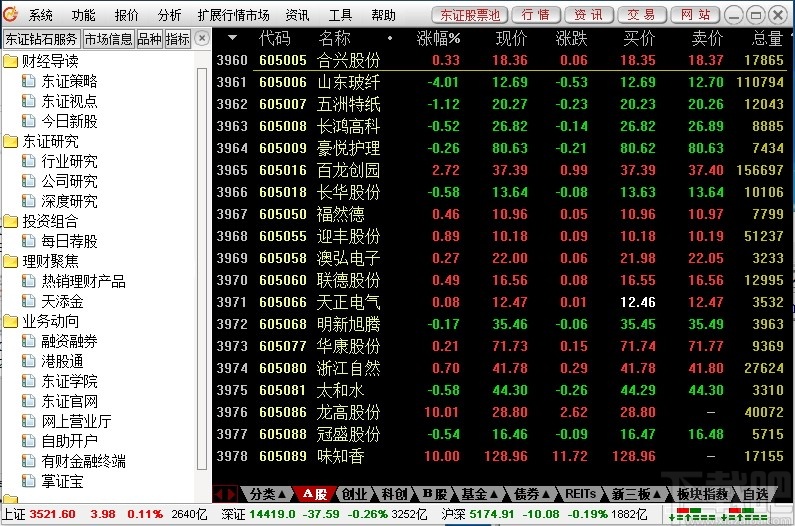Click the 理财聚焦 folder icon
The width and height of the screenshot is (795, 526).
coord(11,261)
